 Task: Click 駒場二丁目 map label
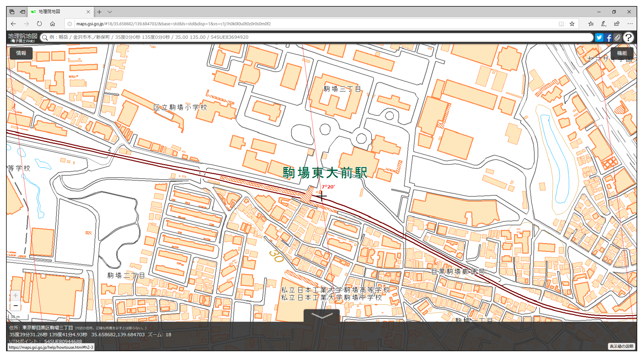pos(126,275)
